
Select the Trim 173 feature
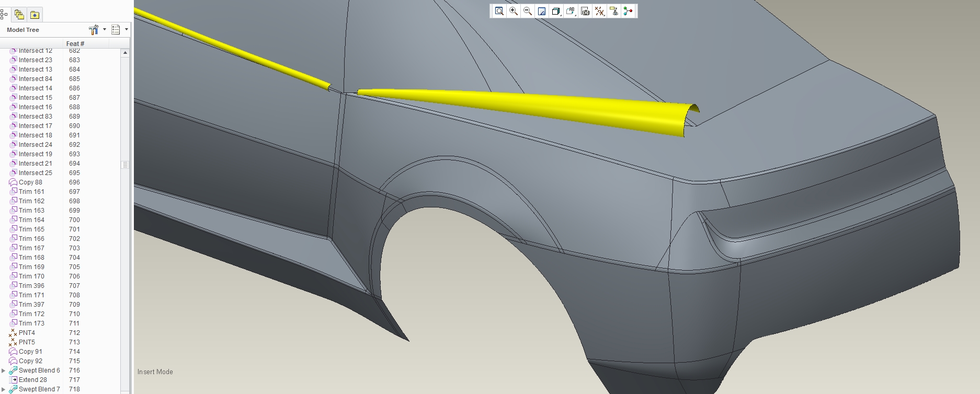tap(31, 323)
